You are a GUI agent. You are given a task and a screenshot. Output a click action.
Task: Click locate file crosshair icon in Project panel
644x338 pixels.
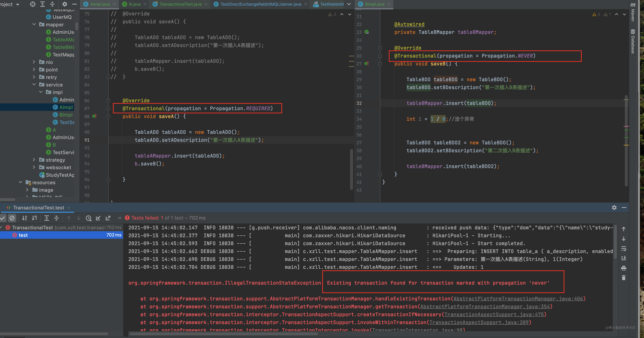click(x=33, y=4)
